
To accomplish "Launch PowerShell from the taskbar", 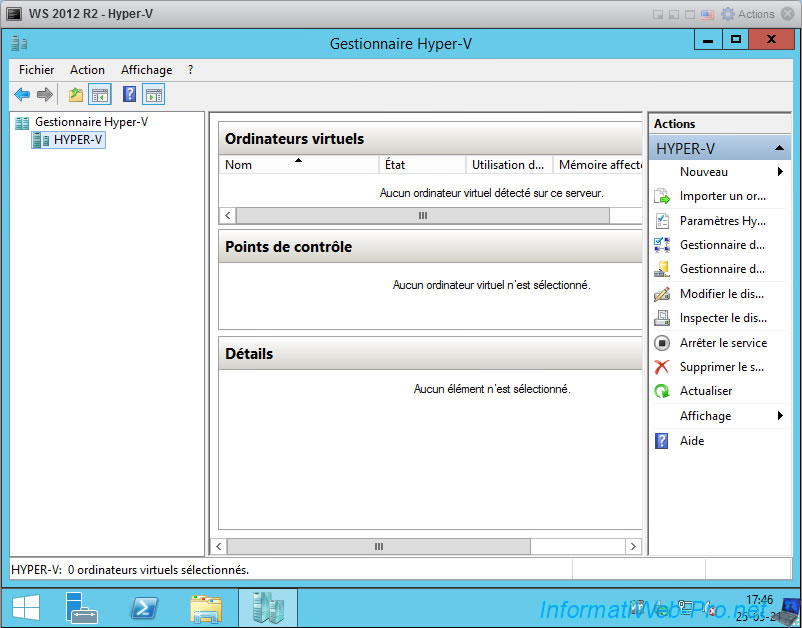I will point(144,609).
